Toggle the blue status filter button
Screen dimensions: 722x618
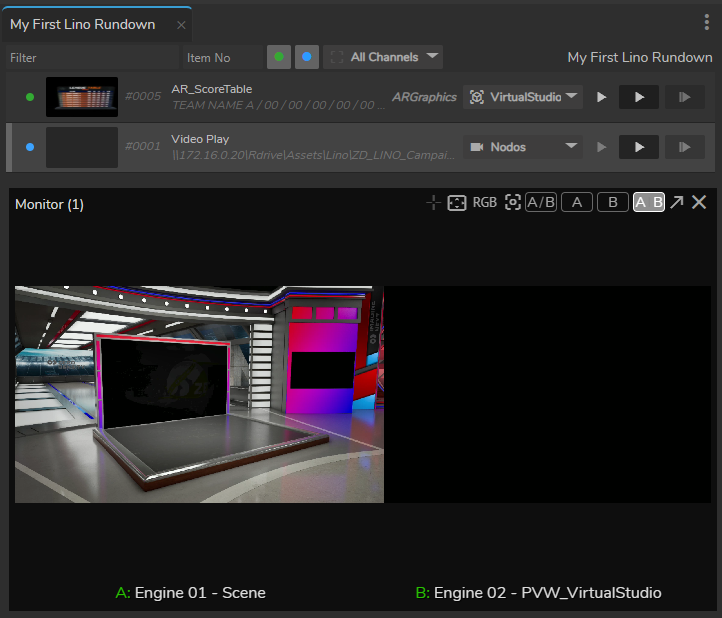click(307, 57)
